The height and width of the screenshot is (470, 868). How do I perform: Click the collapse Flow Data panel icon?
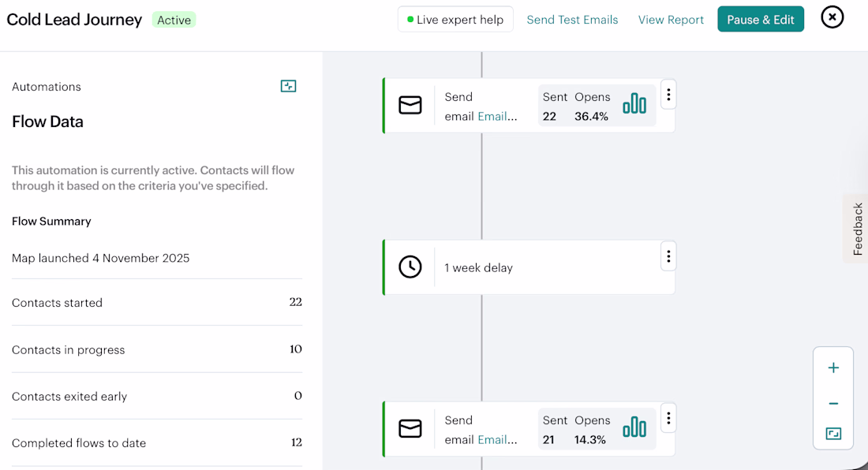tap(289, 86)
